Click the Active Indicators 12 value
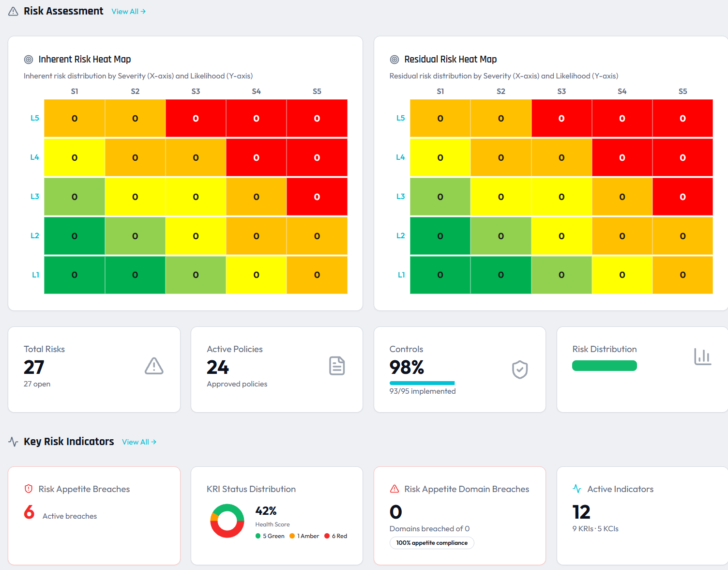The width and height of the screenshot is (728, 570). point(581,512)
